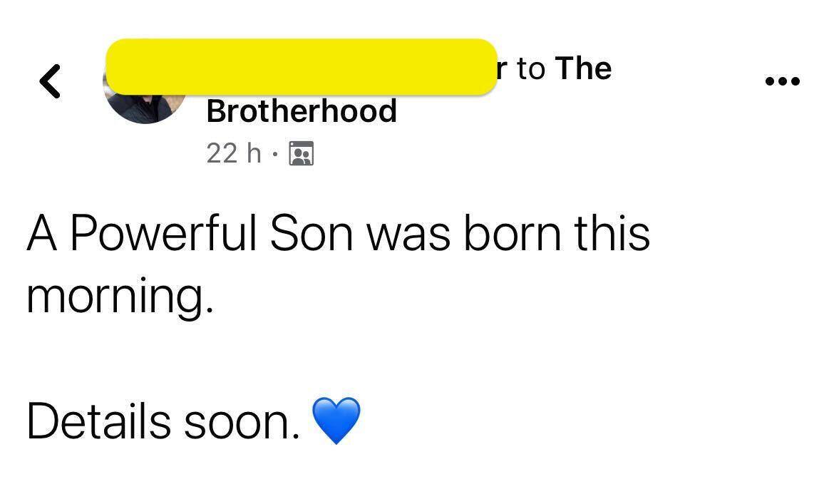834x504 pixels.
Task: Click the word "Powerful" in the post
Action: pyautogui.click(x=163, y=234)
